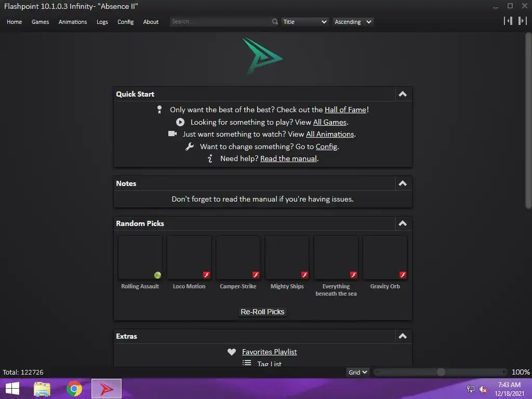Follow the Hall of Fame link
The height and width of the screenshot is (399, 532).
click(x=345, y=110)
